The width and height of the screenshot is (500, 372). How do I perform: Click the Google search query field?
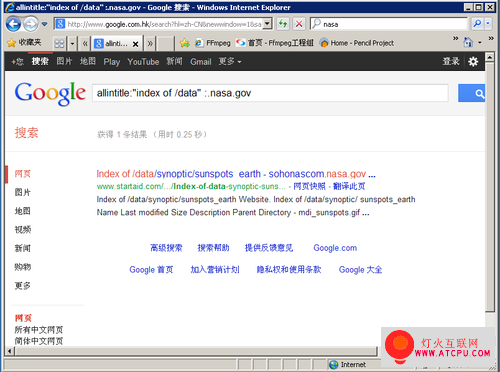(270, 93)
